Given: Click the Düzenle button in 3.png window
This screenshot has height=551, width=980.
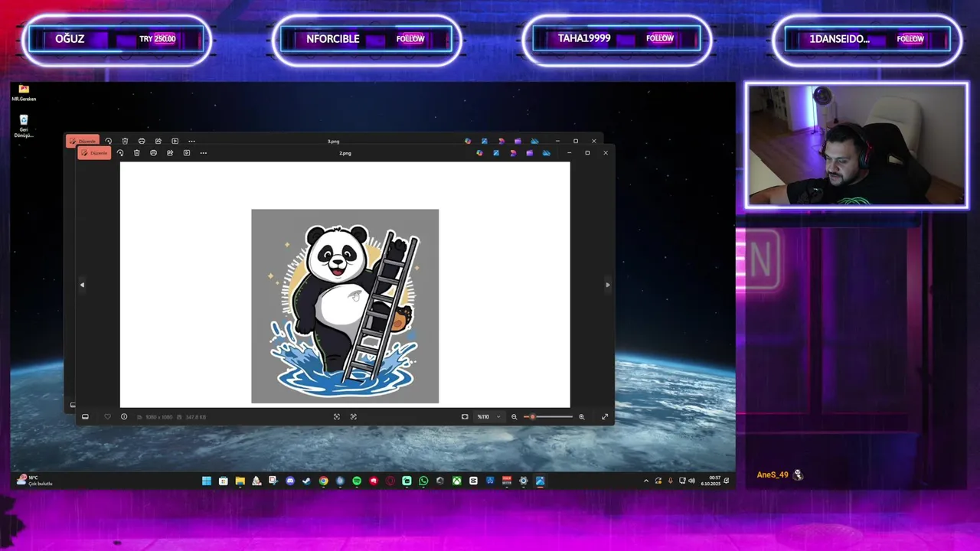Looking at the screenshot, I should 83,141.
